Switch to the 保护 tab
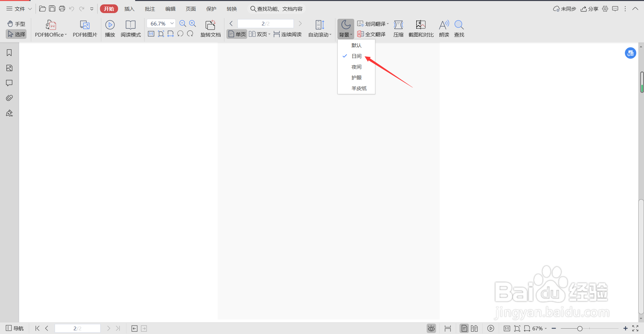Image resolution: width=644 pixels, height=334 pixels. click(x=211, y=9)
